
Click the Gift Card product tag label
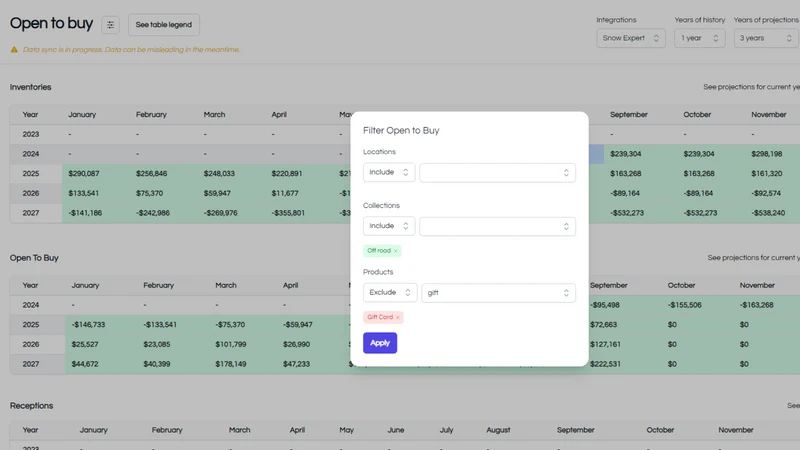[x=380, y=317]
